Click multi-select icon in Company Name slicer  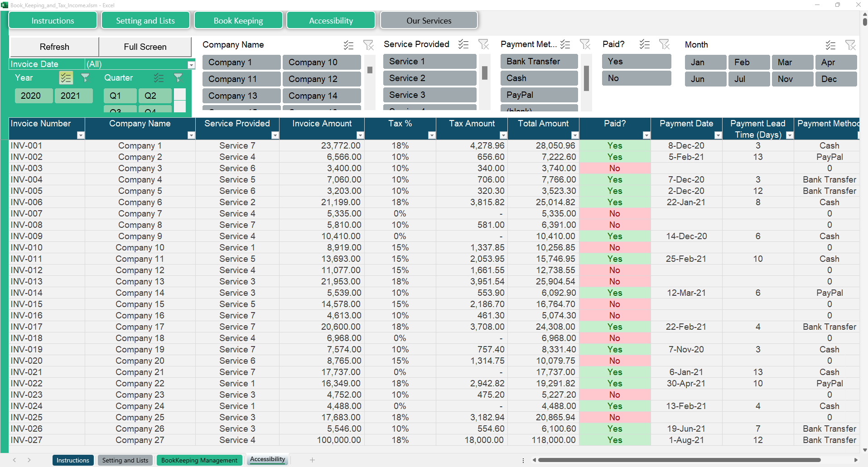[348, 45]
